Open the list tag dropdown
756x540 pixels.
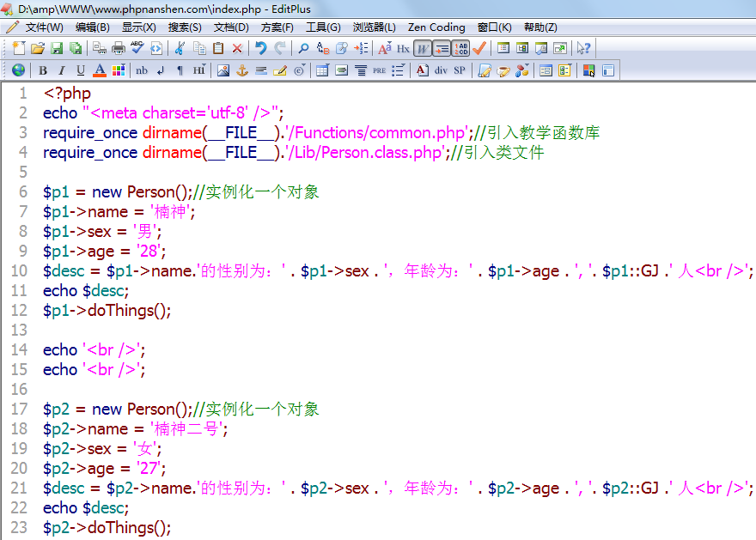pyautogui.click(x=399, y=70)
